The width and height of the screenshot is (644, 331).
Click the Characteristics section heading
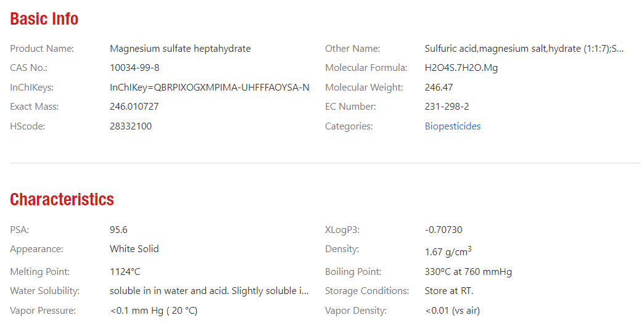click(x=62, y=199)
